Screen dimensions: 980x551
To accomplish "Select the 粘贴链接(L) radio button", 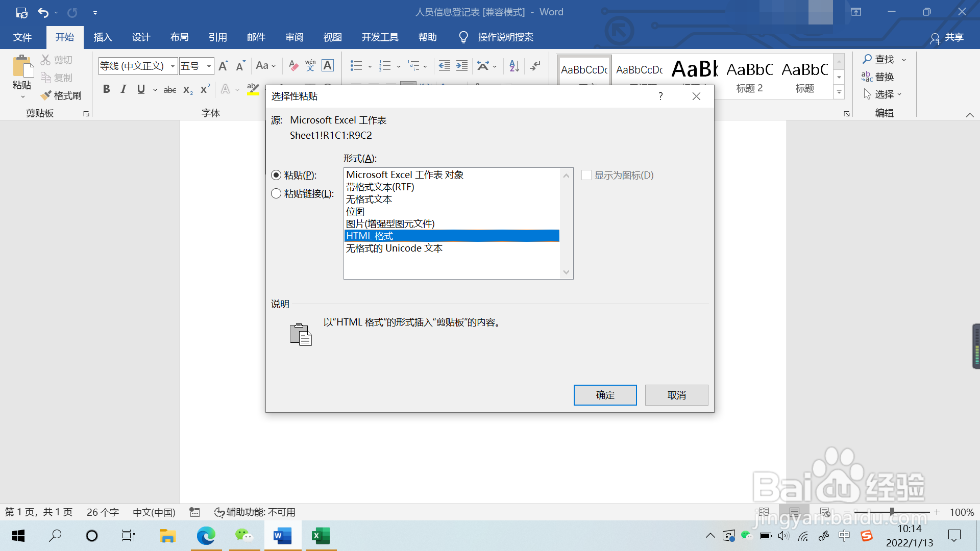I will coord(276,193).
